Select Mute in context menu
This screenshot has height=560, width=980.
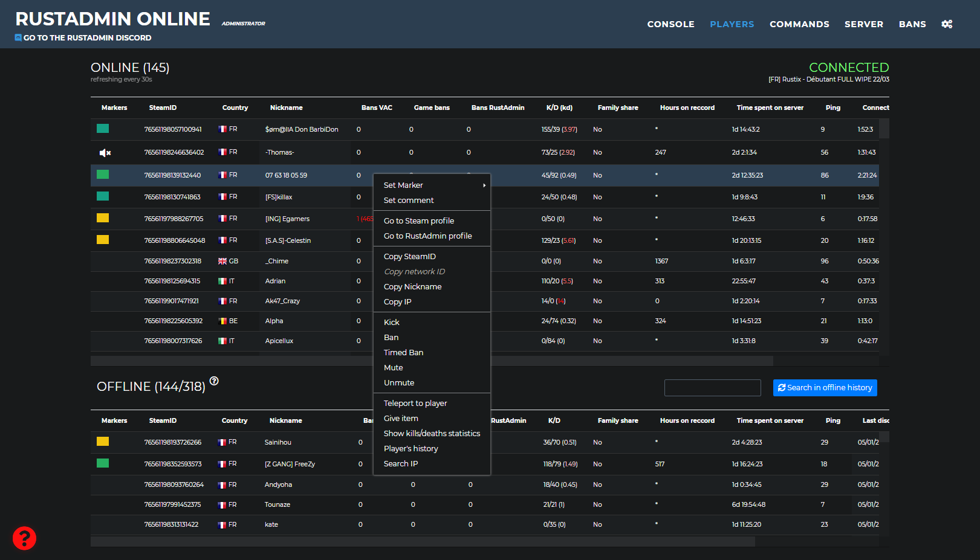tap(432, 368)
